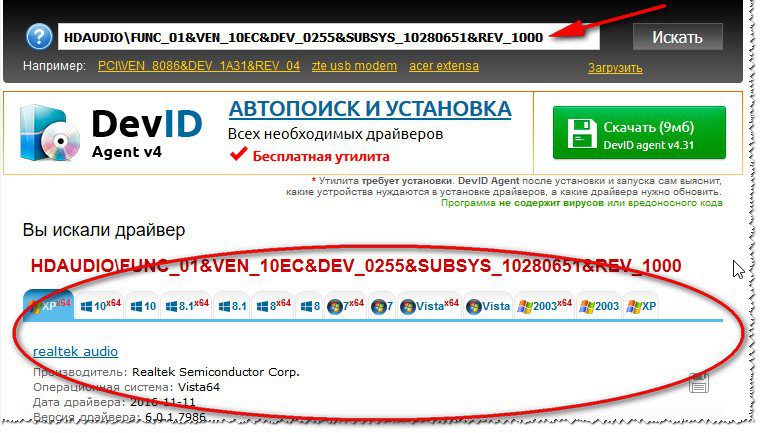Open the АВТОПОИСК И УСТАНОВКА heading link
This screenshot has width=763, height=433.
point(370,108)
